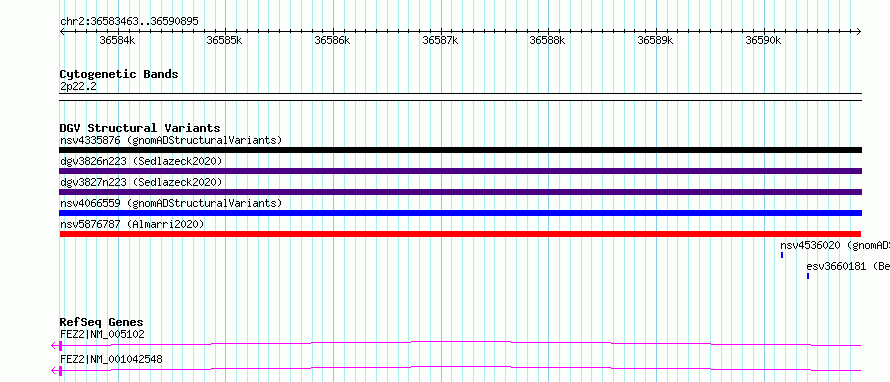The height and width of the screenshot is (382, 890).
Task: Click the 36590k ruler tick label
Action: [763, 40]
